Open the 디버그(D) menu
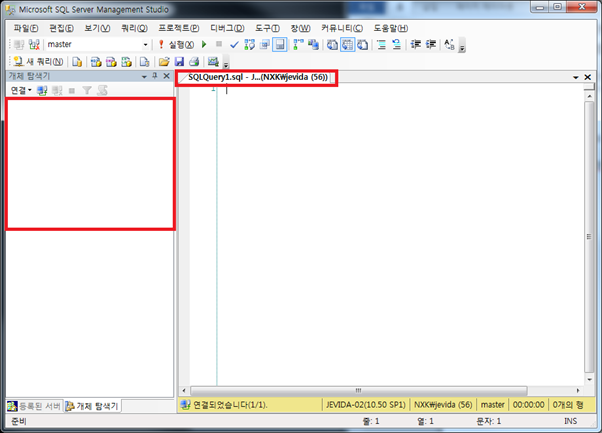Image resolution: width=602 pixels, height=433 pixels. click(x=227, y=28)
